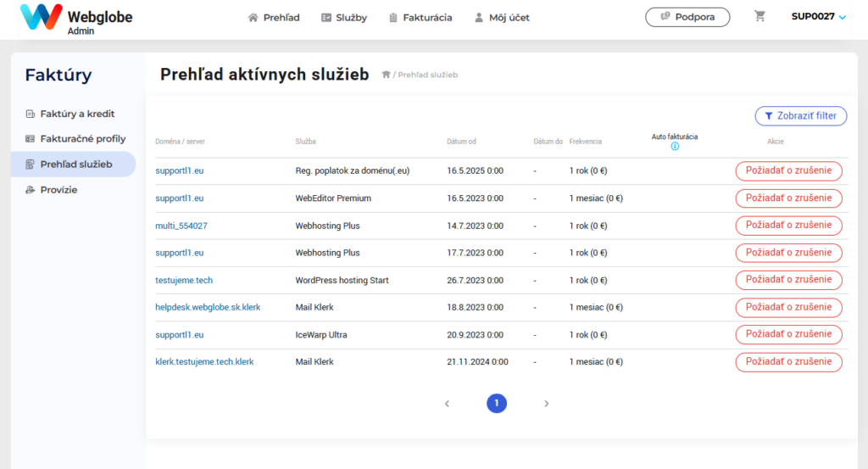The height and width of the screenshot is (469, 868).
Task: Open the helpdesk.webglobe.sk.klerk link
Action: point(208,307)
